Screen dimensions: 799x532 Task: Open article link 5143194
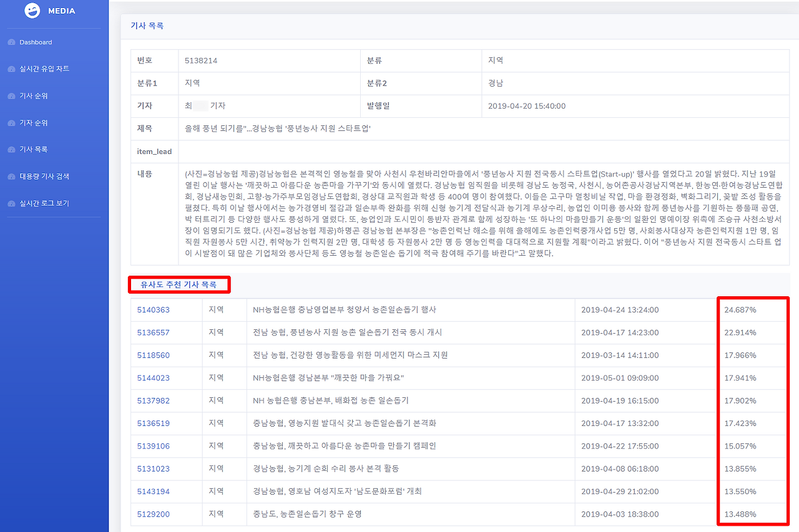pyautogui.click(x=154, y=491)
